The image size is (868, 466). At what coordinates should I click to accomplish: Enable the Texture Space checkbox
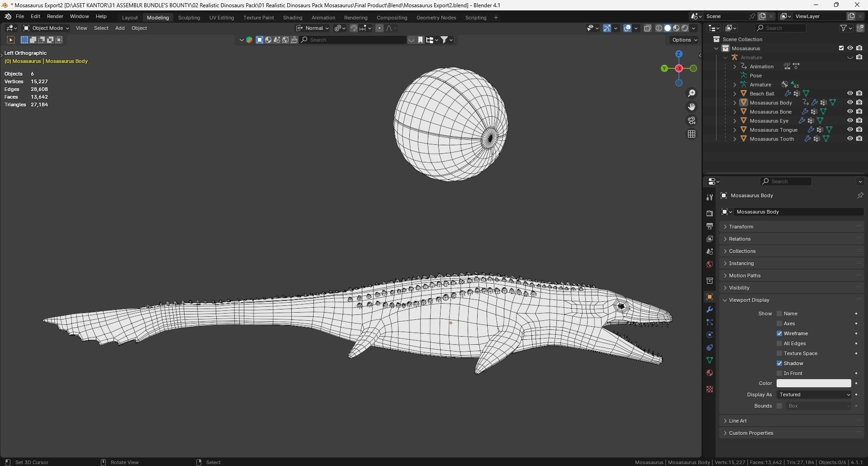[x=779, y=353]
